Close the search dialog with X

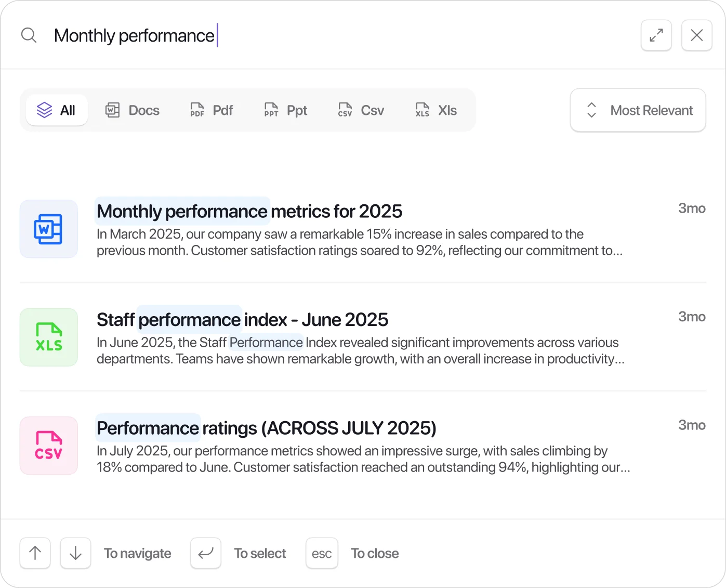tap(697, 35)
